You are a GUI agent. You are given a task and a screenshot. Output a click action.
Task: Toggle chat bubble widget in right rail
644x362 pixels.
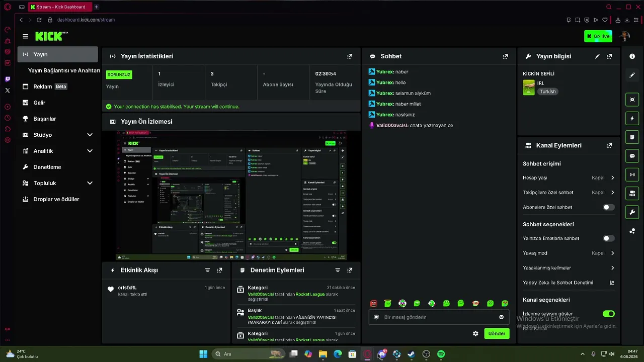(632, 156)
